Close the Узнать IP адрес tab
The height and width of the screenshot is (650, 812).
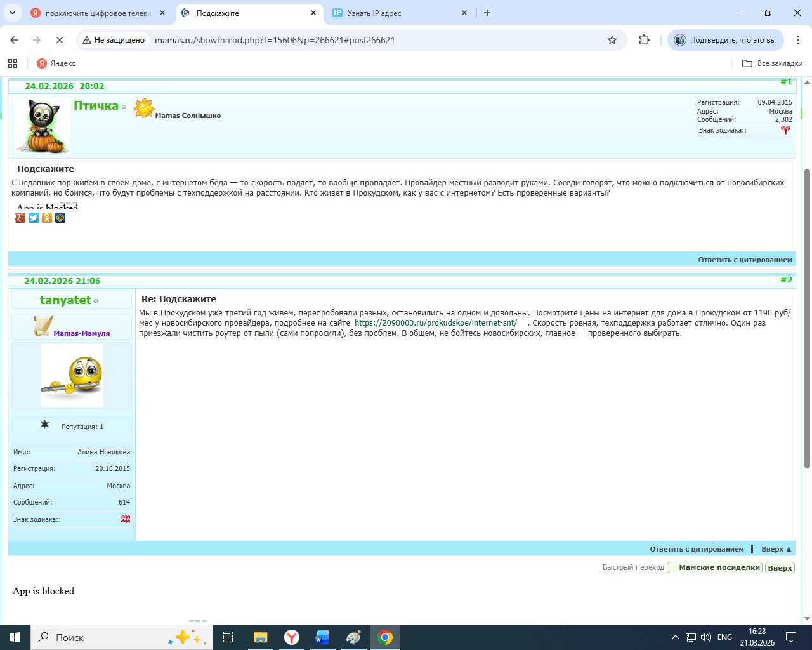pos(464,13)
